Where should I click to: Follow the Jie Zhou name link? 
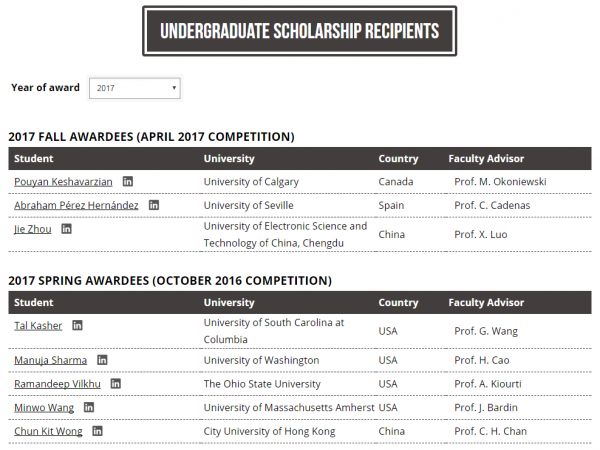pos(33,229)
